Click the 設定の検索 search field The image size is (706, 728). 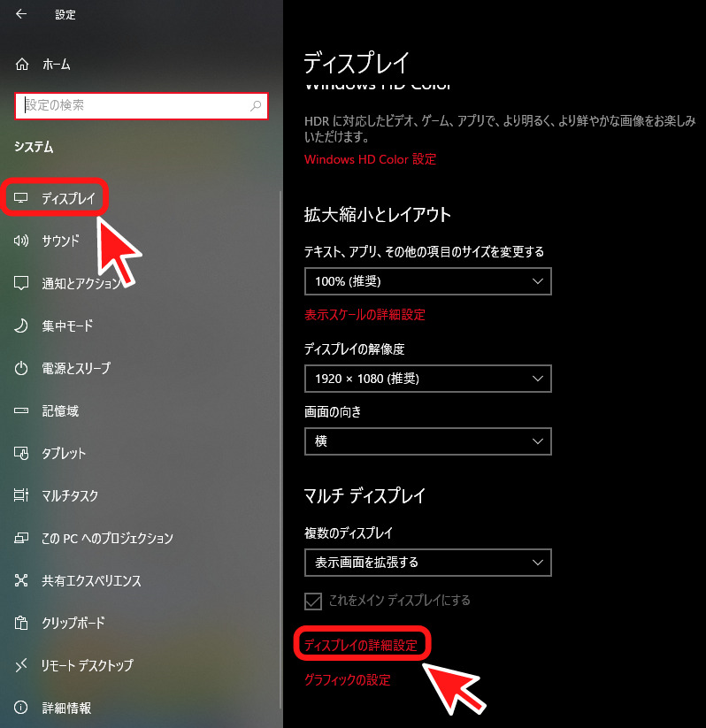[x=142, y=106]
